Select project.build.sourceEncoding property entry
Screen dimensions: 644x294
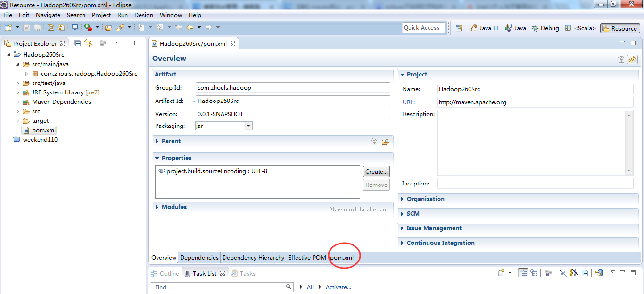pyautogui.click(x=213, y=171)
